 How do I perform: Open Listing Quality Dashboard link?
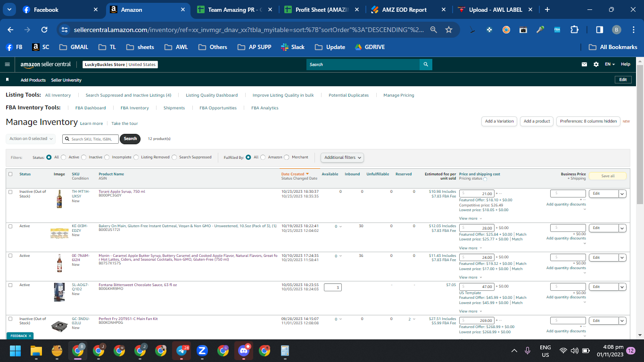(212, 95)
